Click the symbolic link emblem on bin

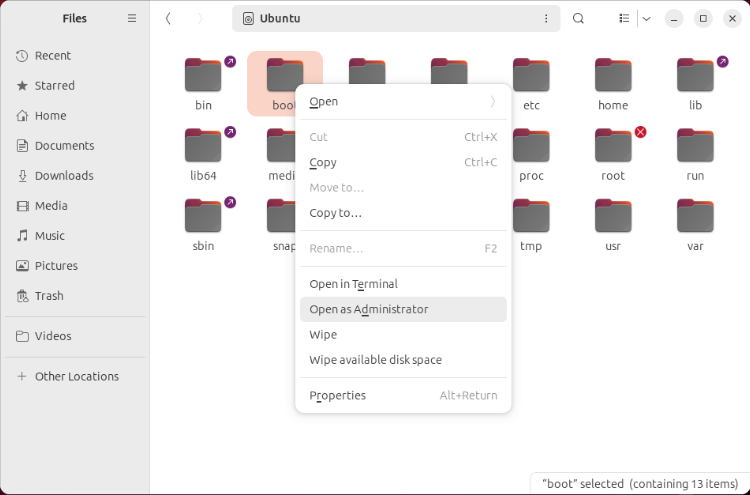point(230,61)
